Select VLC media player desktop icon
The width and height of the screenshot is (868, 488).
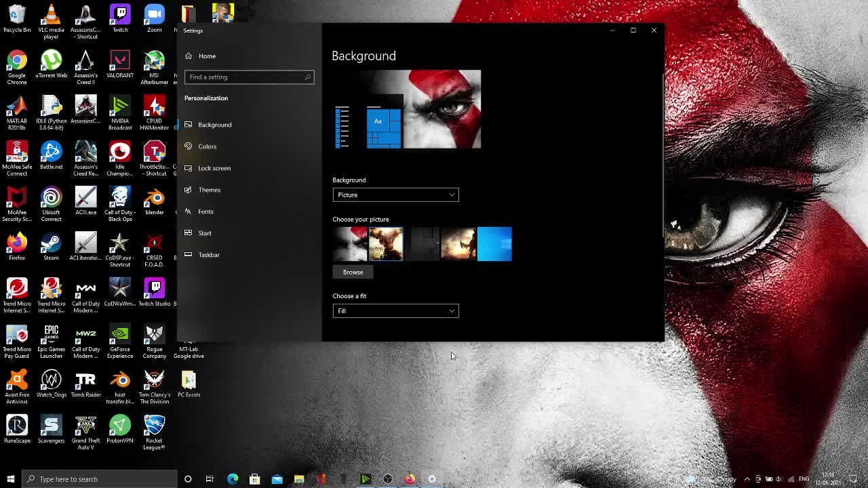pyautogui.click(x=51, y=22)
